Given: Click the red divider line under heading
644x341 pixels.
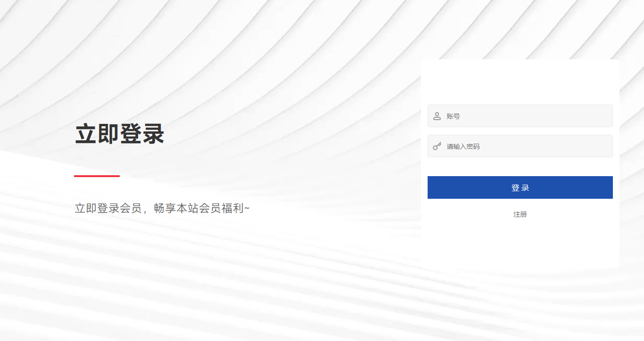Looking at the screenshot, I should pos(97,176).
